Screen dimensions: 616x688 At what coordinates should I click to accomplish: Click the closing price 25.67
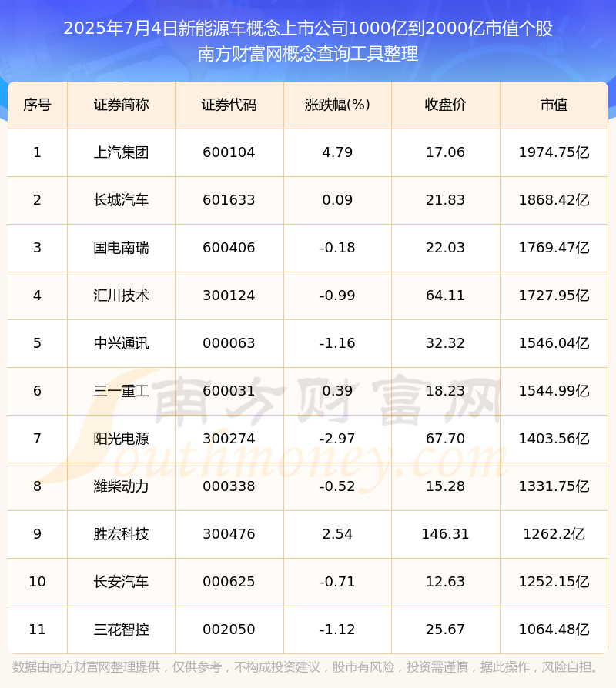pos(445,630)
